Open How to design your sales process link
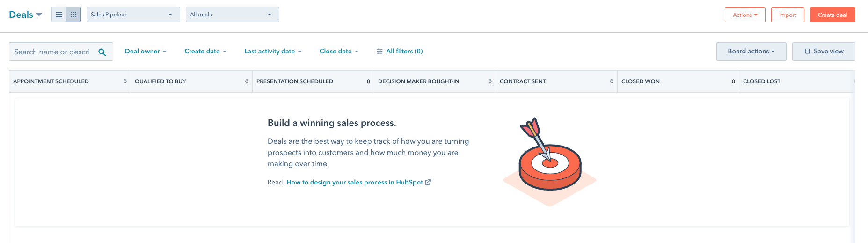Image resolution: width=868 pixels, height=243 pixels. click(x=355, y=182)
